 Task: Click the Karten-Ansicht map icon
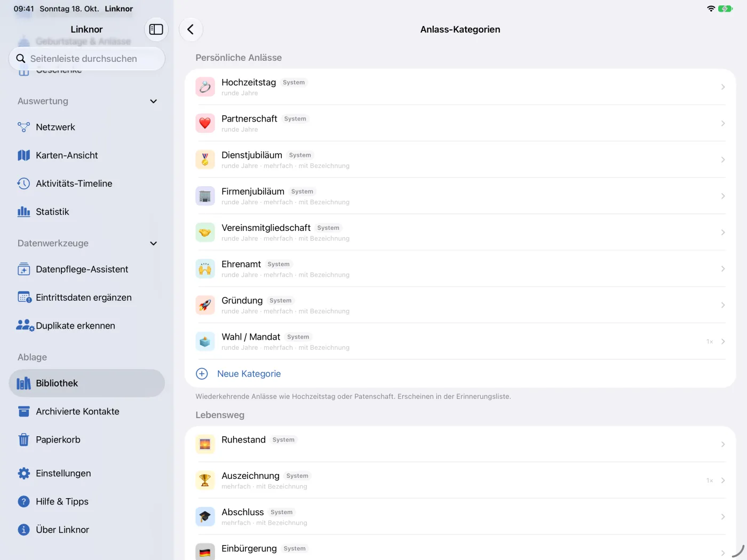[23, 155]
